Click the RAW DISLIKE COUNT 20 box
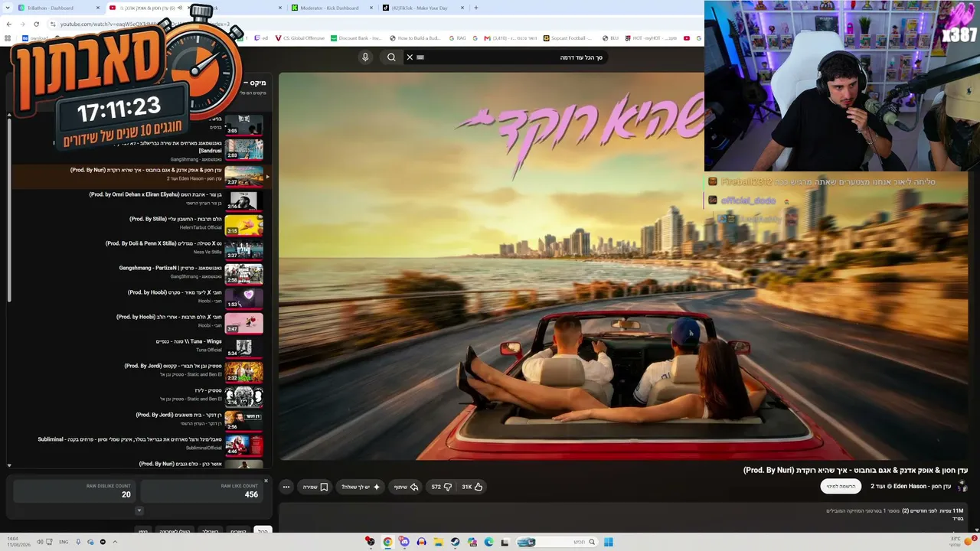Image resolution: width=980 pixels, height=551 pixels. (74, 491)
